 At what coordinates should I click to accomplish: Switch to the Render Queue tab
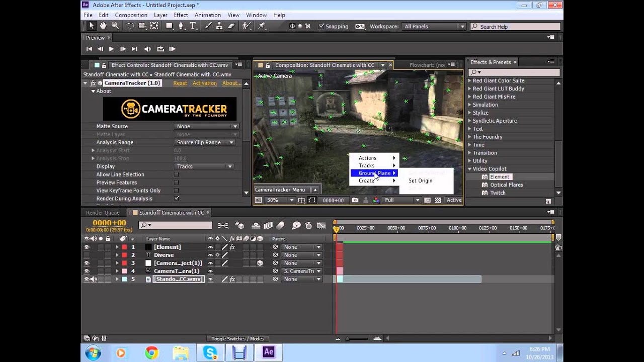(103, 213)
